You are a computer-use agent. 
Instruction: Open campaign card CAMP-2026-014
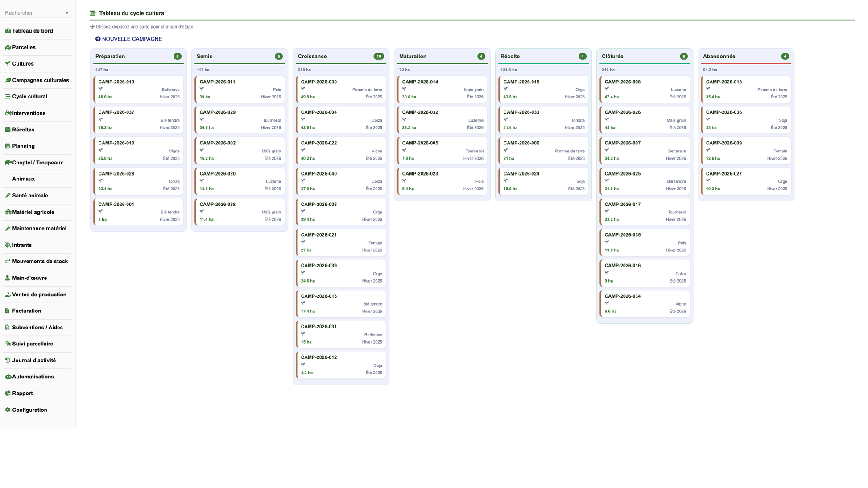(x=442, y=89)
